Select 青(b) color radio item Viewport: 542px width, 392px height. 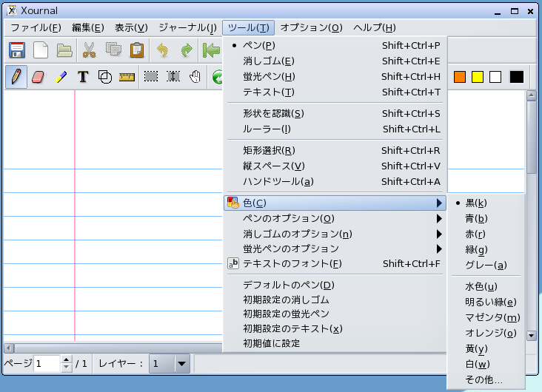tap(486, 219)
